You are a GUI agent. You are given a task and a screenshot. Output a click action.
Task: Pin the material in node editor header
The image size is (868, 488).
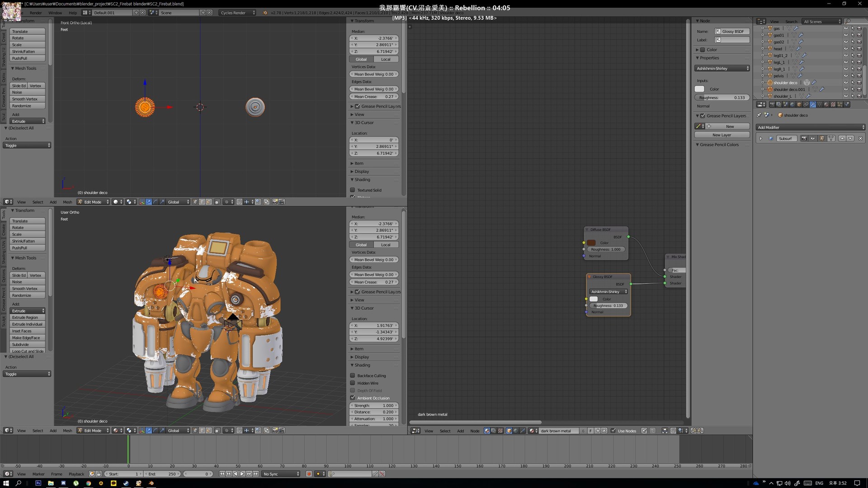[644, 431]
